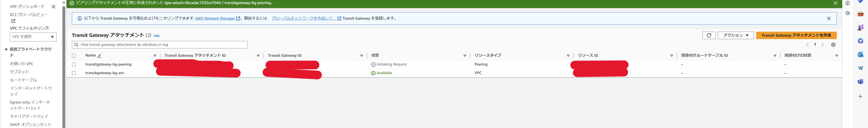Open the briefcase tools icon in browser sidebar
This screenshot has width=868, height=128.
pos(860,14)
